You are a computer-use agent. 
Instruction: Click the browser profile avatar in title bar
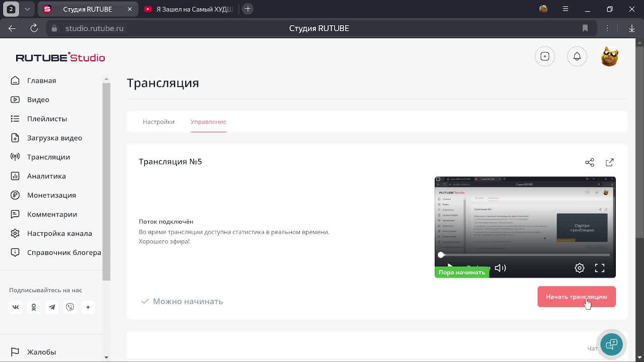pyautogui.click(x=543, y=9)
